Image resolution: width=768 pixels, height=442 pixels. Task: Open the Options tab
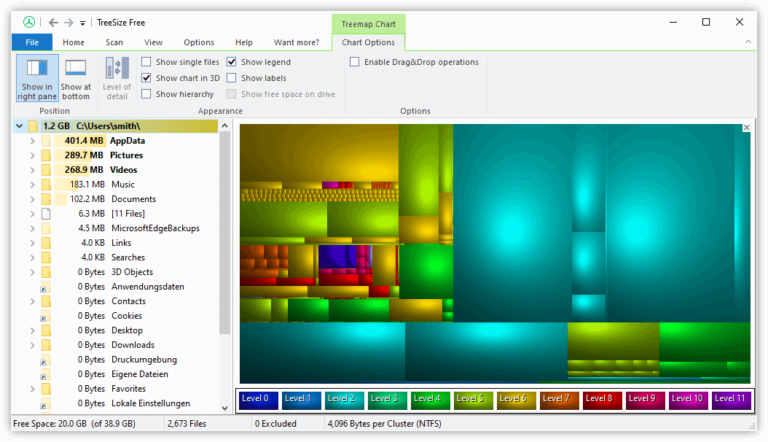click(x=199, y=42)
